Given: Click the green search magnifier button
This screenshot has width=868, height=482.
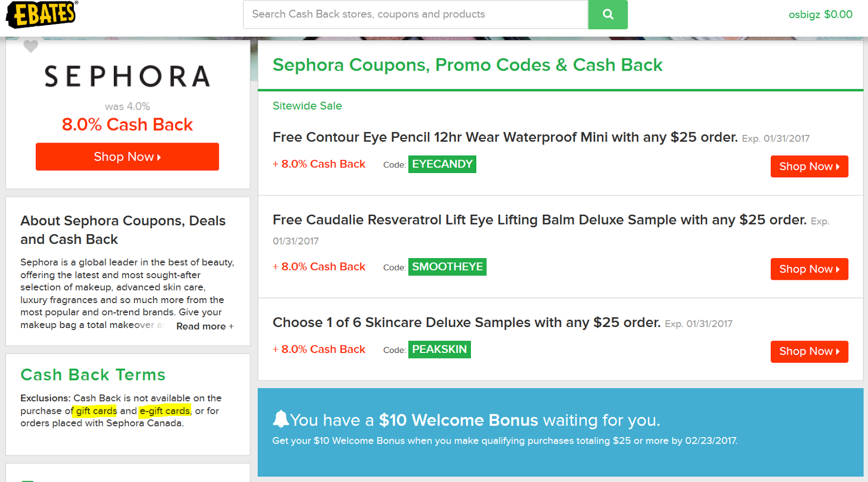Looking at the screenshot, I should (x=608, y=14).
